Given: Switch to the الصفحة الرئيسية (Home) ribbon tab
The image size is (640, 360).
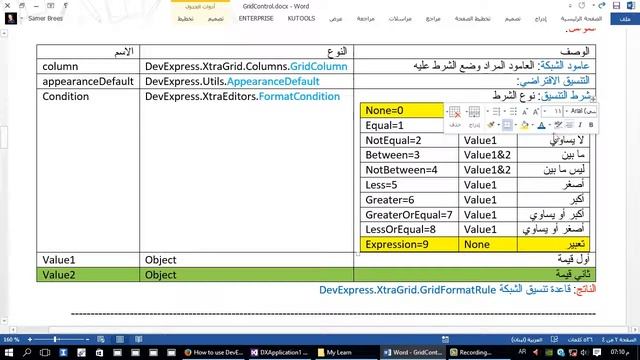Looking at the screenshot, I should point(581,19).
